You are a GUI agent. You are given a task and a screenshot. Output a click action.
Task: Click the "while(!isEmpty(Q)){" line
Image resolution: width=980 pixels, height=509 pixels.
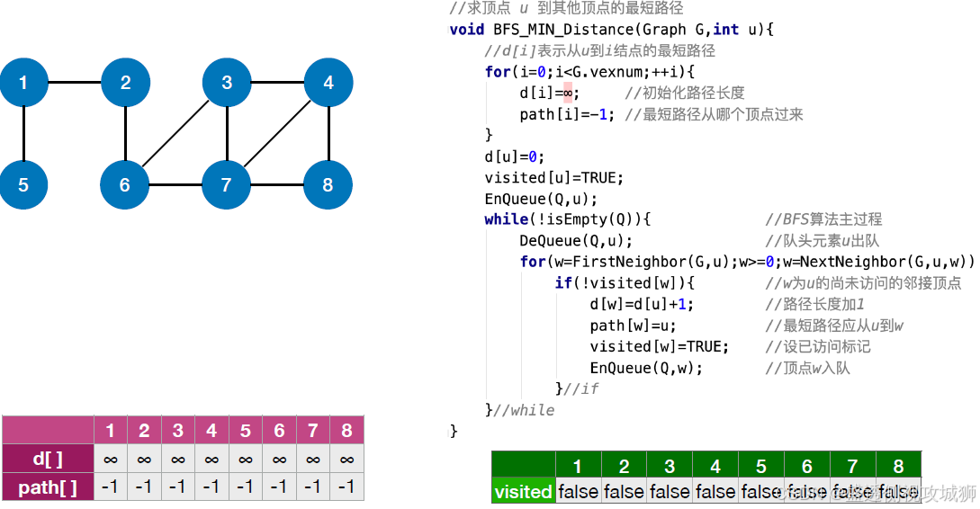[568, 219]
